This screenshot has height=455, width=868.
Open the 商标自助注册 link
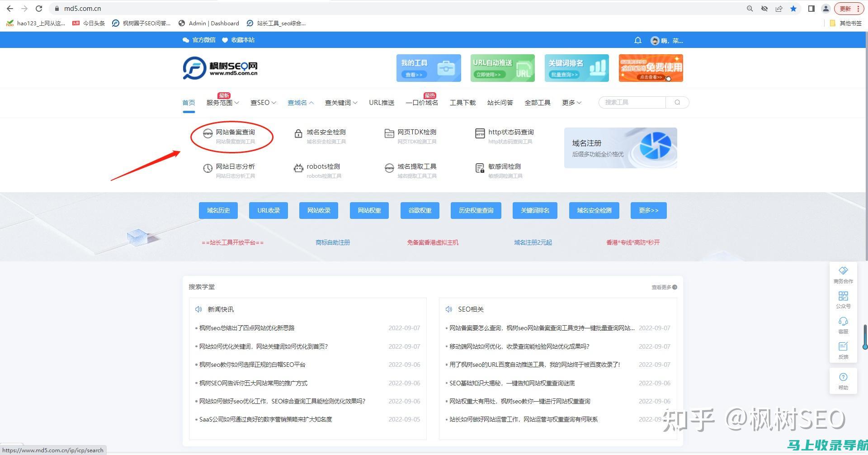point(333,242)
